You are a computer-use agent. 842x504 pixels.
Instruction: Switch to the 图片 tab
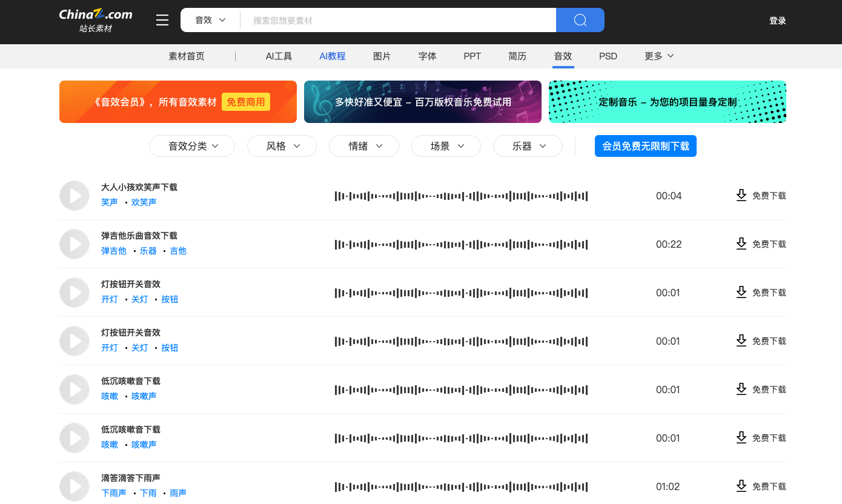[382, 56]
